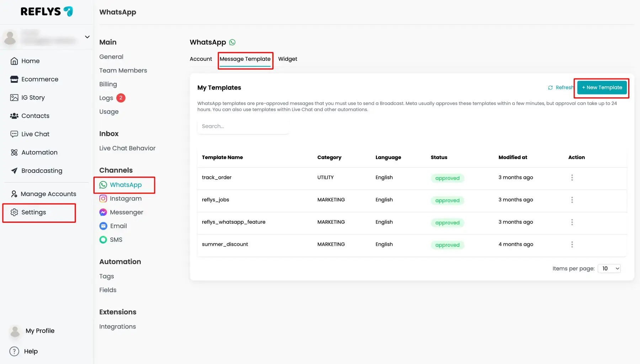
Task: Click the Help question mark icon
Action: tap(14, 351)
